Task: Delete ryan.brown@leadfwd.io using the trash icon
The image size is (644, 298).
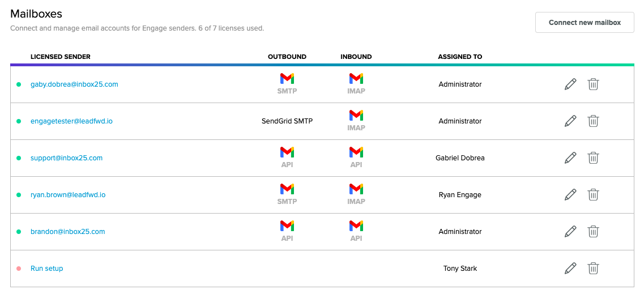Action: [x=593, y=195]
